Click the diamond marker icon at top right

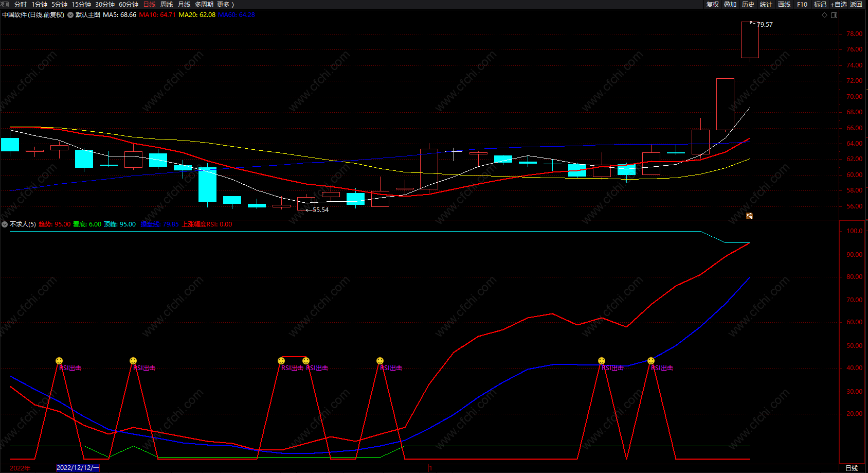pyautogui.click(x=825, y=15)
